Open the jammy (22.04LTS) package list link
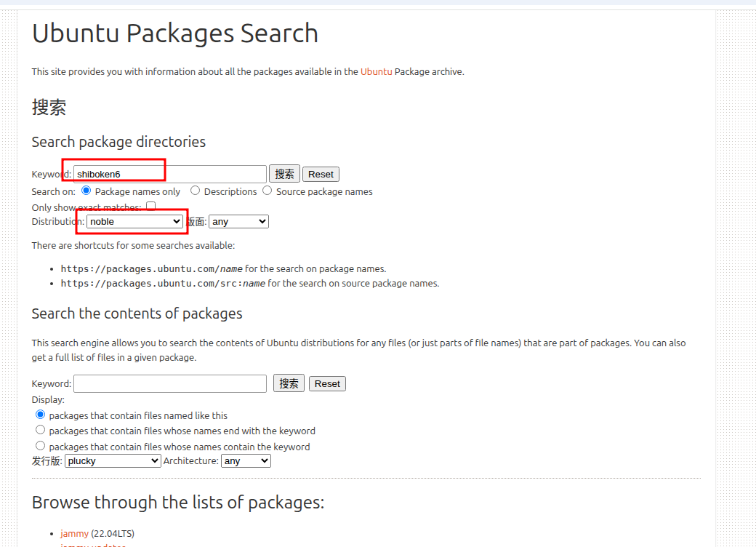 tap(74, 533)
